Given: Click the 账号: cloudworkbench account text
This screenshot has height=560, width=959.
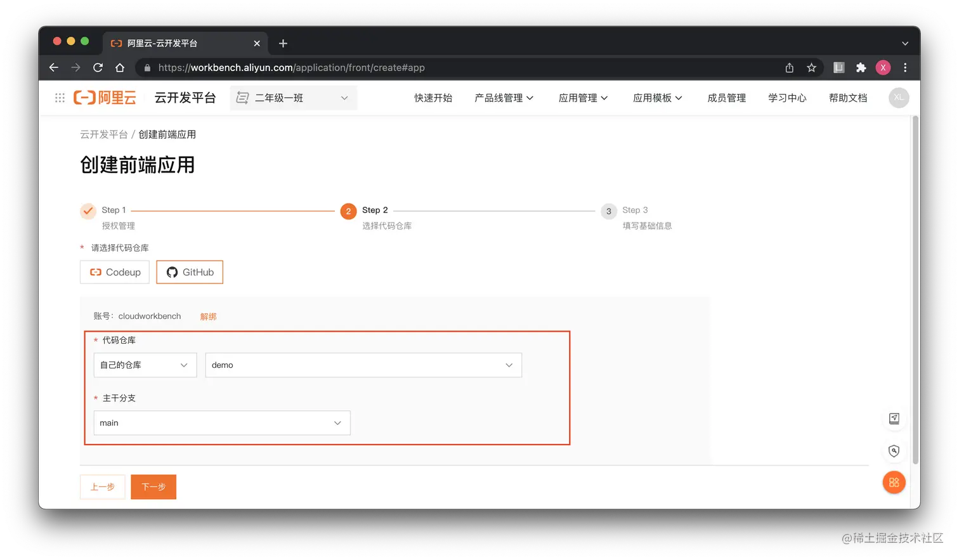Looking at the screenshot, I should [137, 316].
